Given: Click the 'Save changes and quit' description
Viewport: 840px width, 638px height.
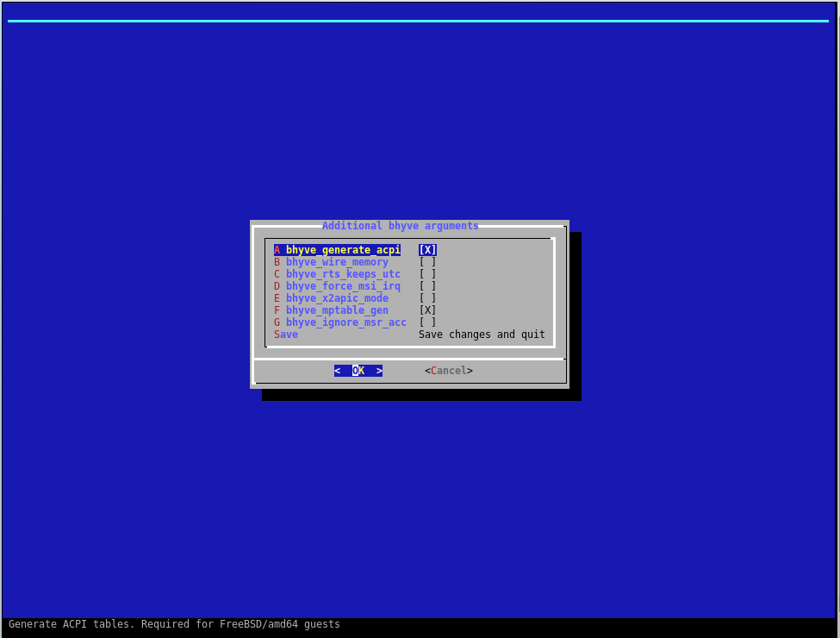Looking at the screenshot, I should point(482,335).
